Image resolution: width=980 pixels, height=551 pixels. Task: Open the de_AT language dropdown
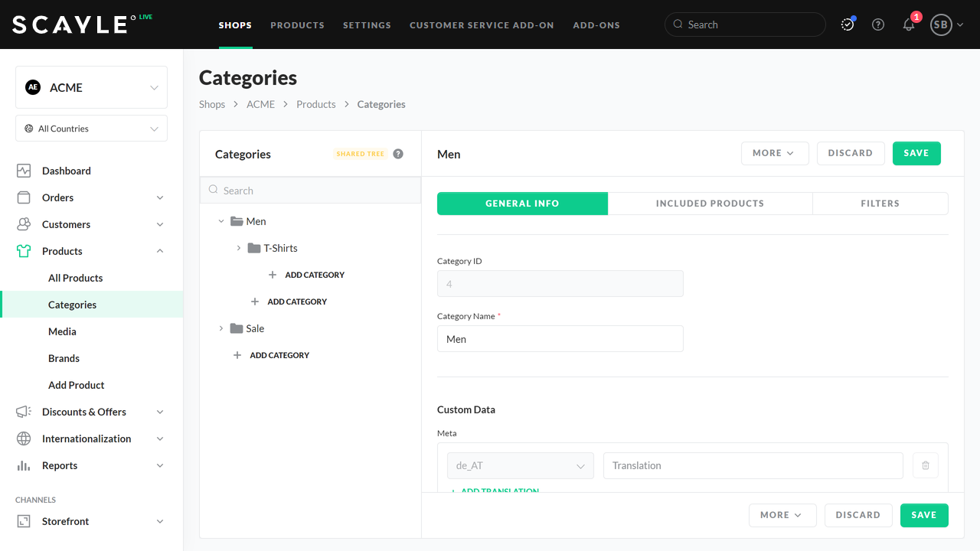pyautogui.click(x=520, y=465)
